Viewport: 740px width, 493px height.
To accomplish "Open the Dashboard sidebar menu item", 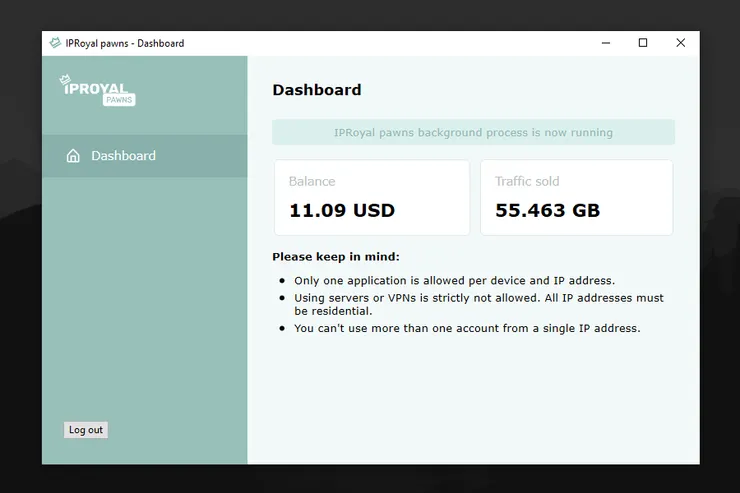I will 123,156.
